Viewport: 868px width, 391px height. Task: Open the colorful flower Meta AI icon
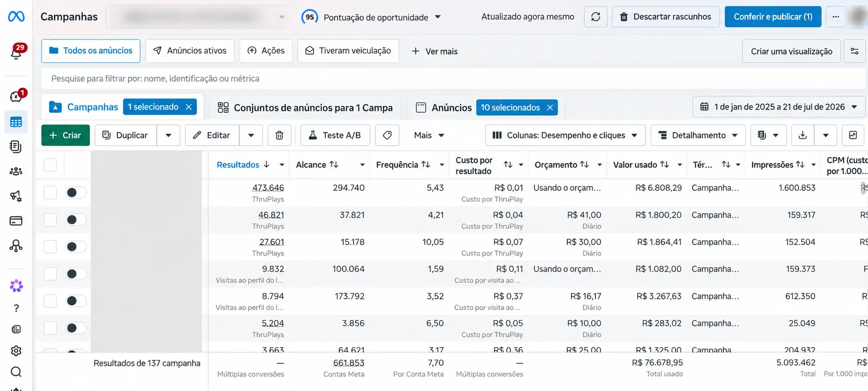pos(16,286)
